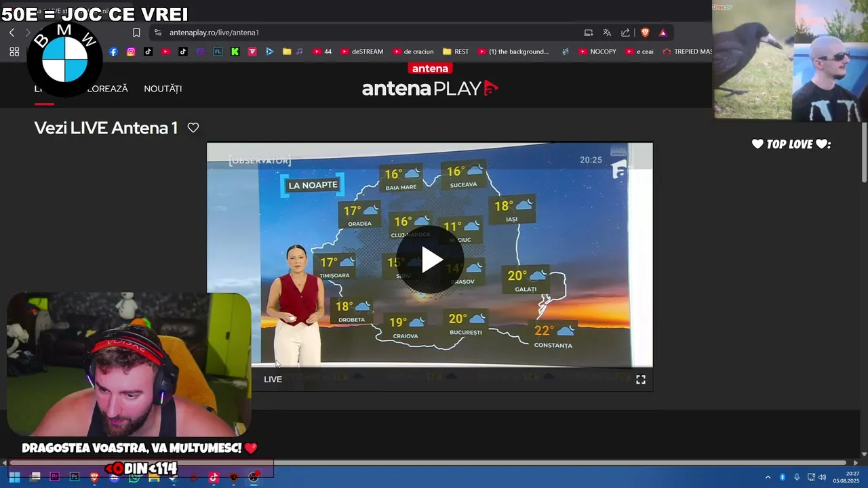Go to the NOUTĂȚI menu item
The width and height of the screenshot is (868, 488).
click(163, 89)
